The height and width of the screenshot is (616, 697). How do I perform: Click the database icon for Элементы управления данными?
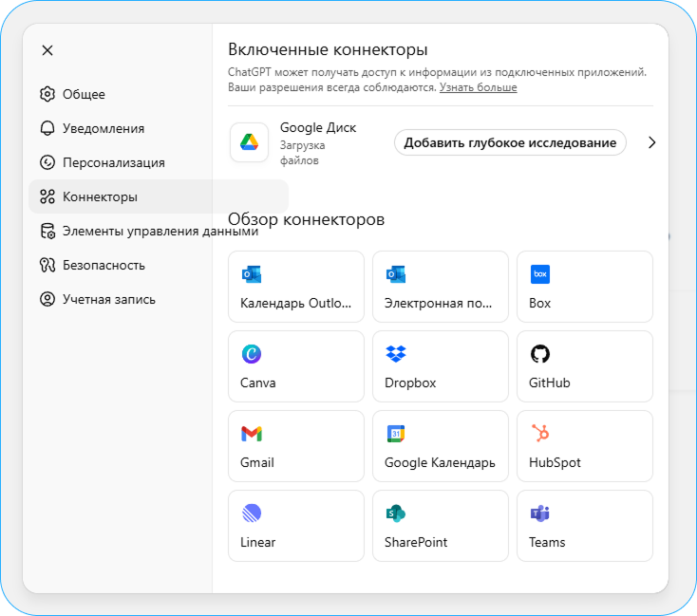click(x=47, y=231)
